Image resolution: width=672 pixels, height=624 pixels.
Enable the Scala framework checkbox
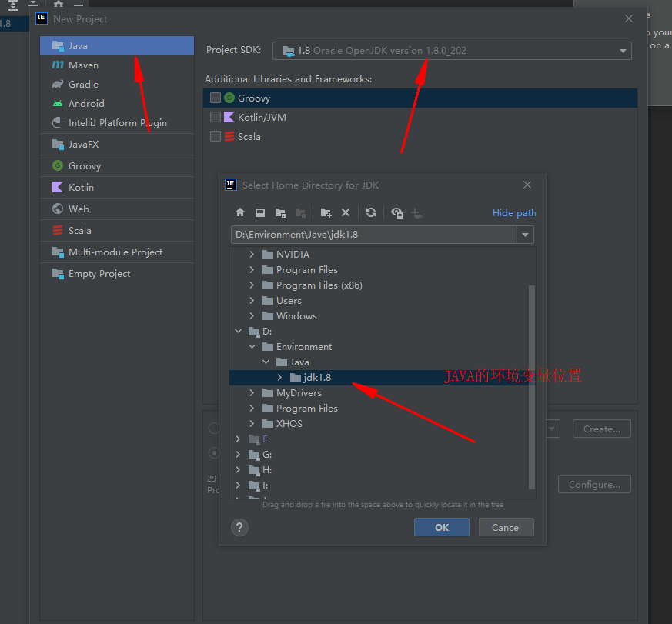pyautogui.click(x=215, y=137)
